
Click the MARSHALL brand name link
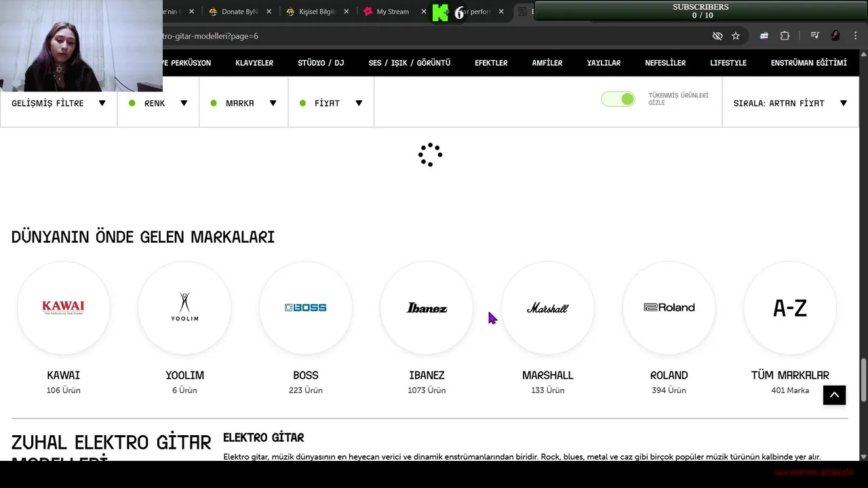tap(548, 375)
